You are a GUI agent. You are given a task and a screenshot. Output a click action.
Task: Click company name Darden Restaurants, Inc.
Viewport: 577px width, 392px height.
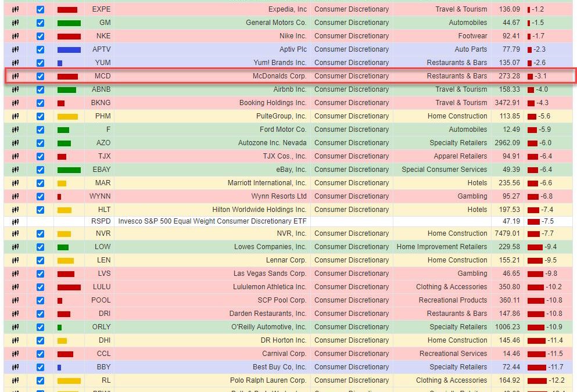[x=268, y=313]
